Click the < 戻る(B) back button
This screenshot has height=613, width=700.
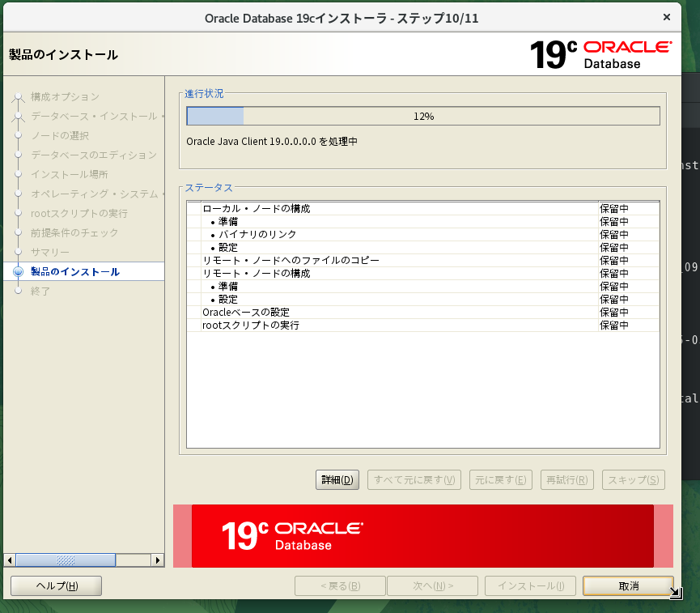point(340,585)
